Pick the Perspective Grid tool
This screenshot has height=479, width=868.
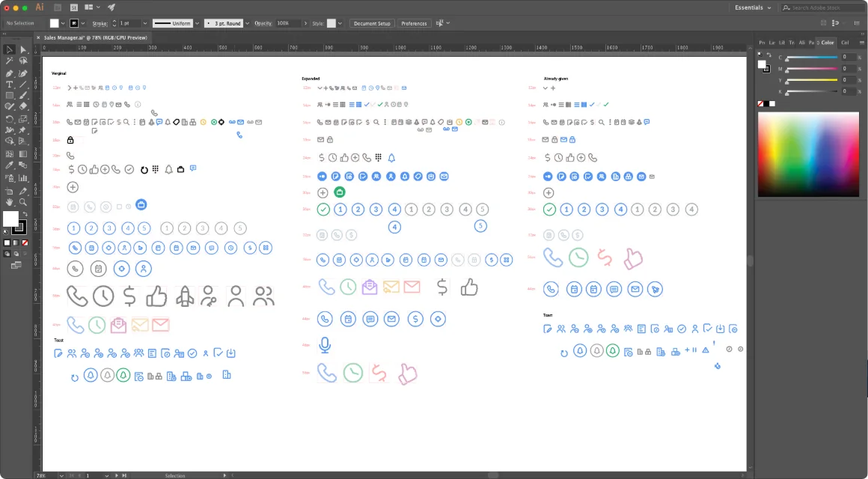point(23,142)
